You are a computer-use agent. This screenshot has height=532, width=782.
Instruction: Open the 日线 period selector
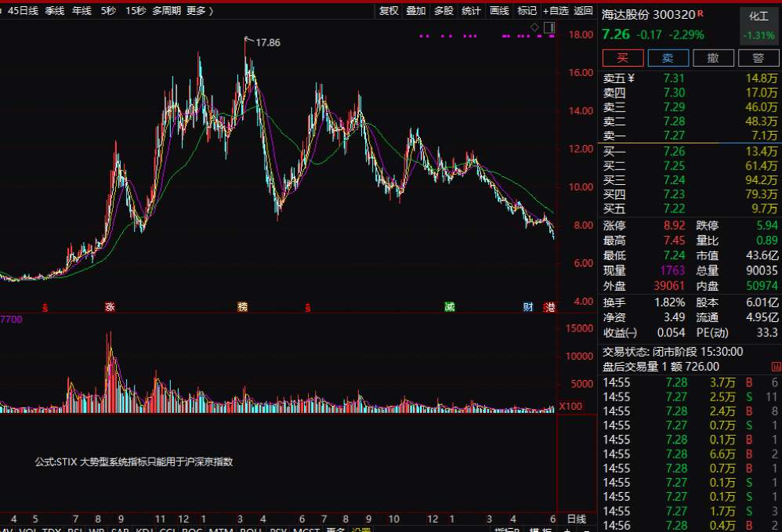tap(576, 519)
